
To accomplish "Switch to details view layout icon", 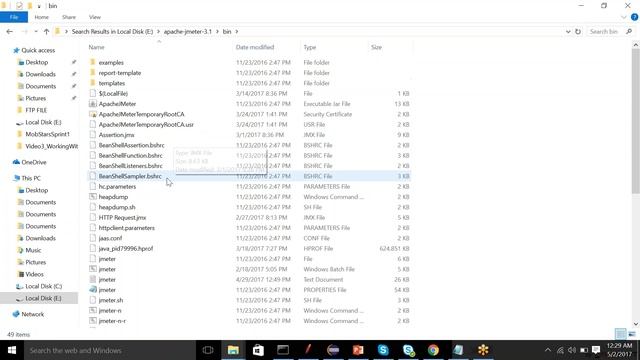I will click(620, 334).
